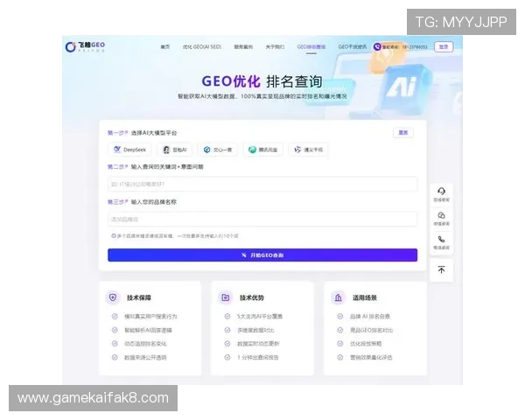Open the GEO干货资讯 nav item

[x=353, y=47]
